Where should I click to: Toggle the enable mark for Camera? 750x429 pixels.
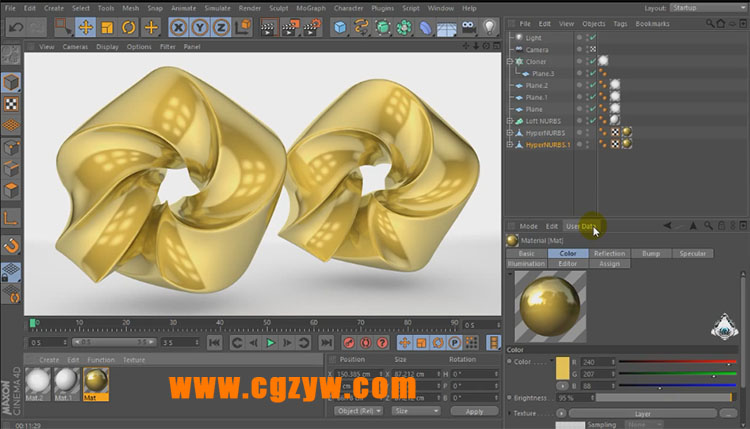[x=593, y=49]
